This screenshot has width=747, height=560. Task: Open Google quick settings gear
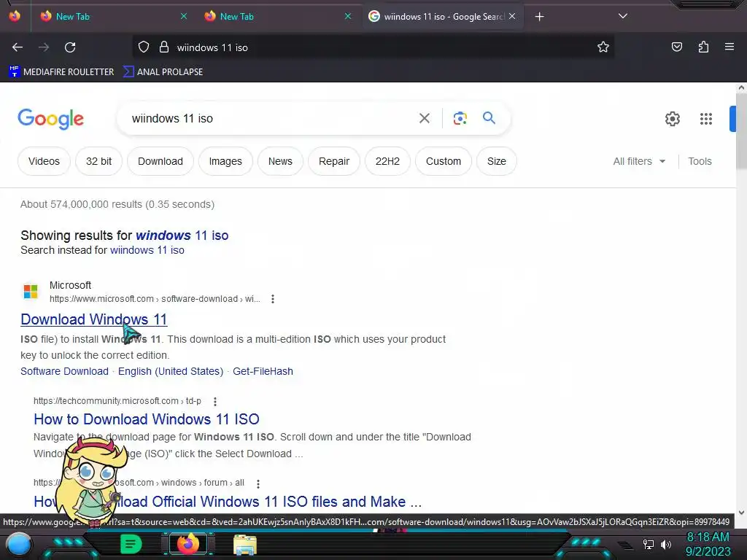(672, 119)
